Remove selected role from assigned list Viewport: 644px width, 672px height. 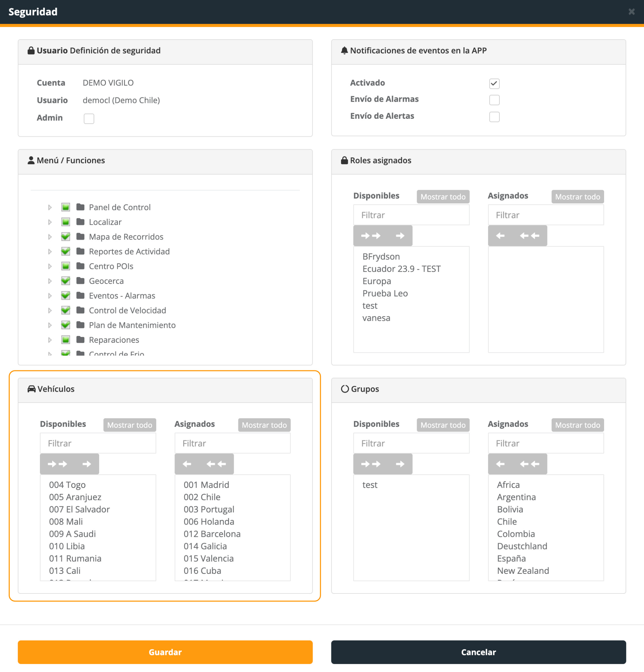500,236
